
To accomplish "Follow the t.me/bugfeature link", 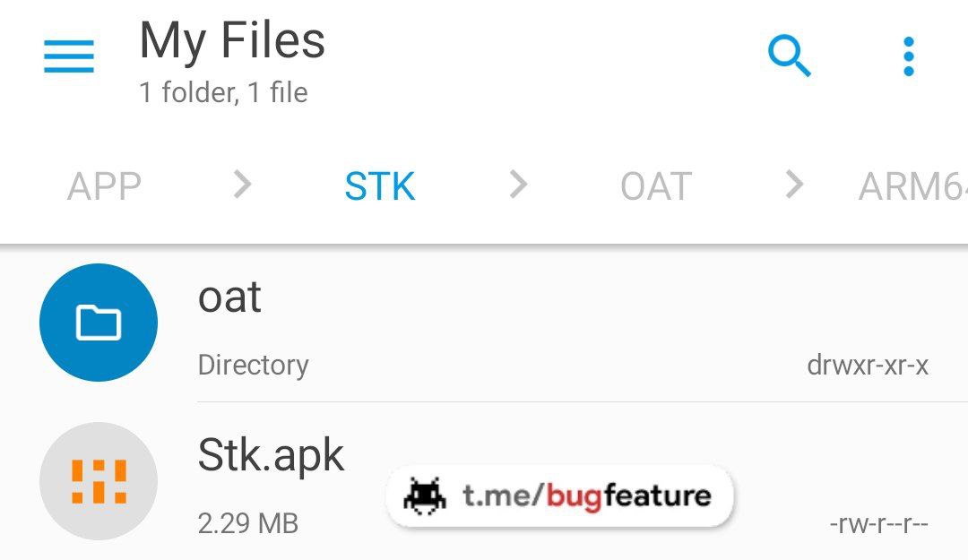I will (x=586, y=495).
